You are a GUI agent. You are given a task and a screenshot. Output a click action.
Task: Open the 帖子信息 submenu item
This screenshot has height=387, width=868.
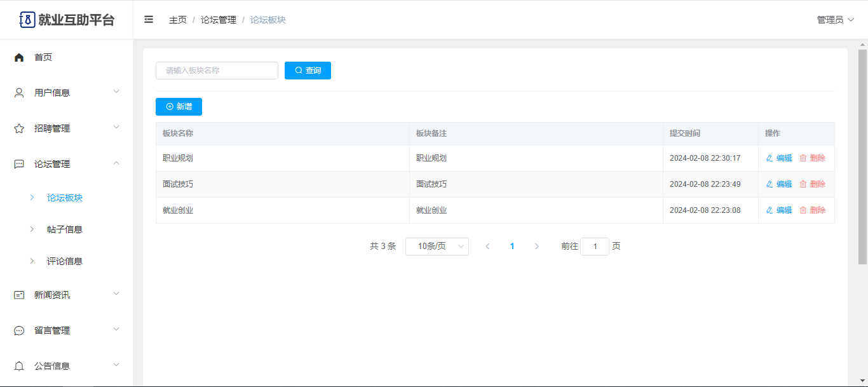[x=65, y=229]
